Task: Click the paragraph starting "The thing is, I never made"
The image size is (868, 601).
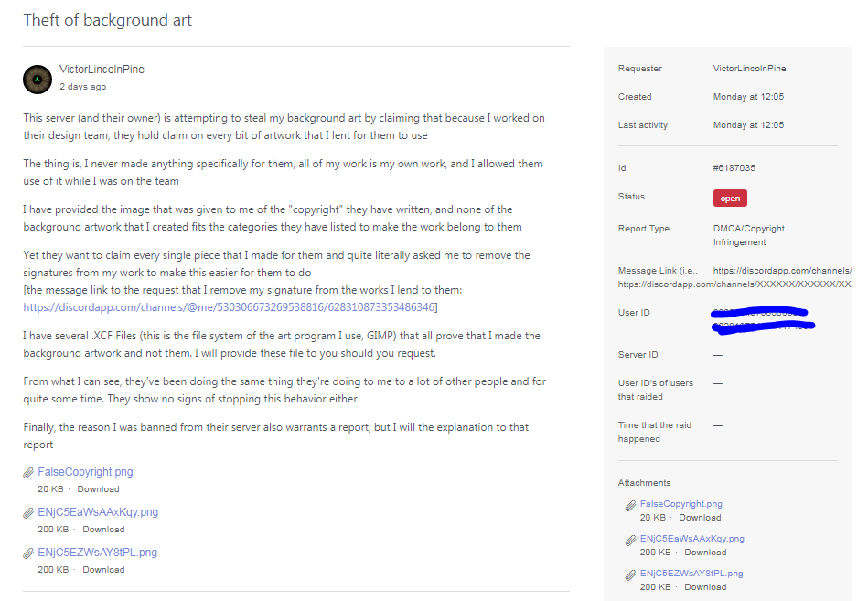Action: 283,173
